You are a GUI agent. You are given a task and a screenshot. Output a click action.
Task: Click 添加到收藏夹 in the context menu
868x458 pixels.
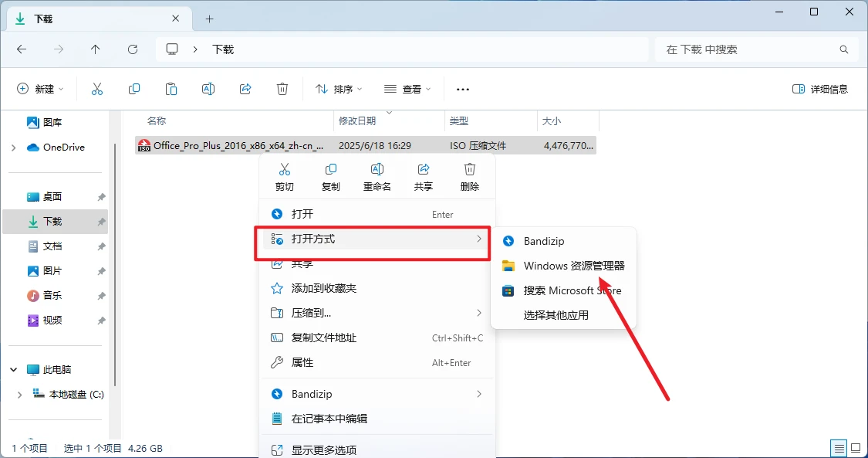click(377, 289)
